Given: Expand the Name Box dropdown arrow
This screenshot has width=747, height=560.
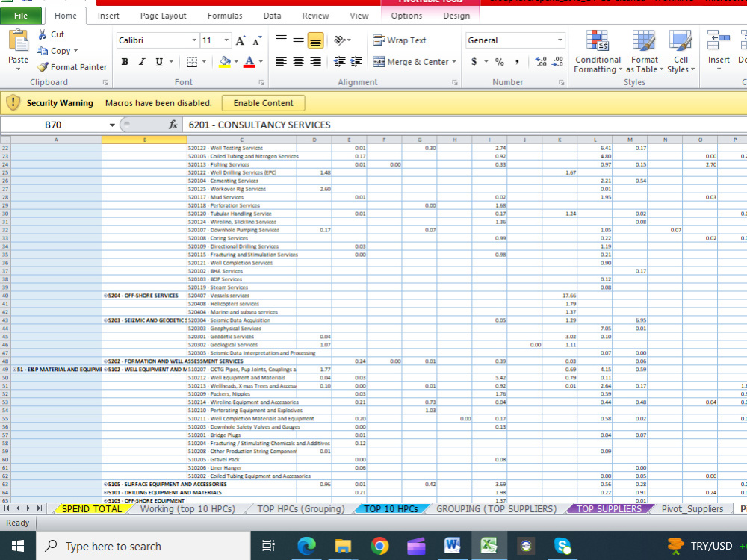Looking at the screenshot, I should tap(112, 125).
